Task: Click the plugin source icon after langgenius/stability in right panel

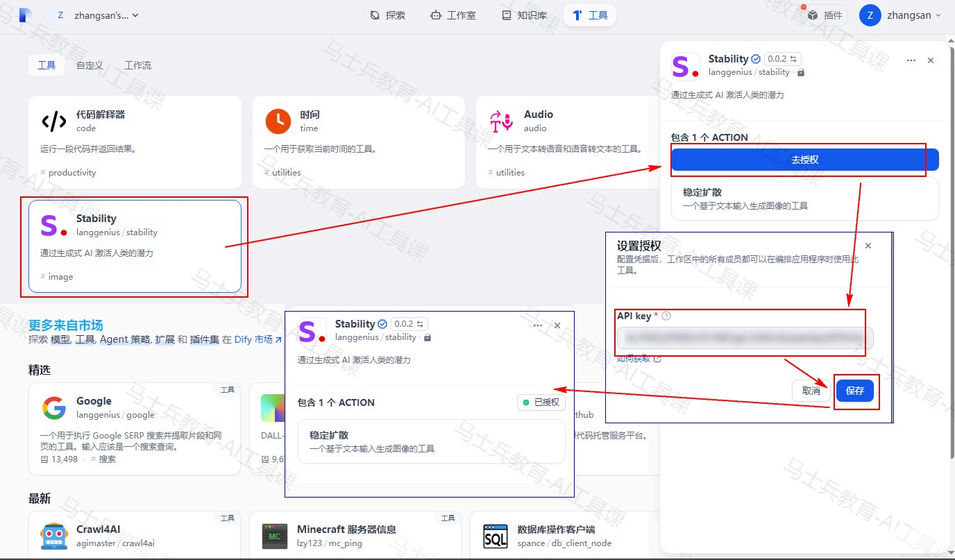Action: coord(801,72)
